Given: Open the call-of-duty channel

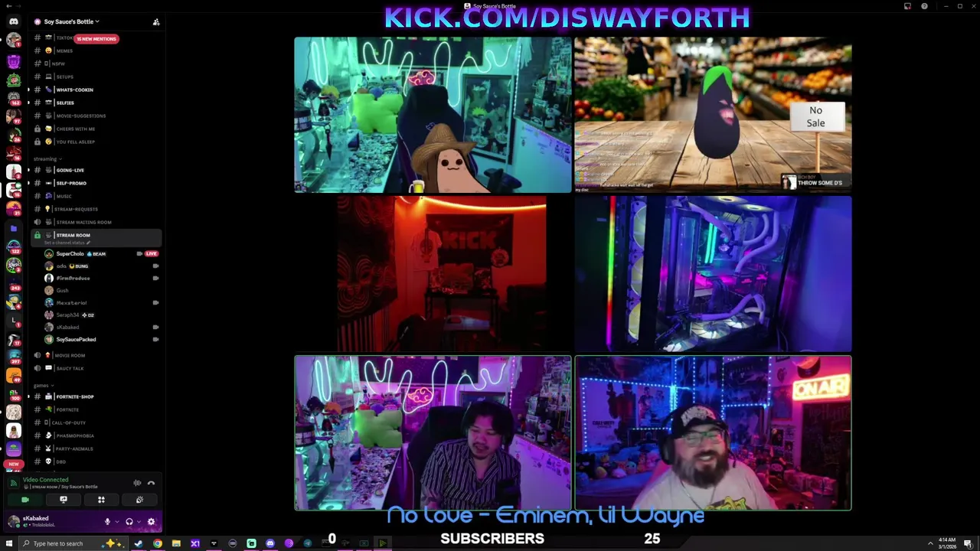Looking at the screenshot, I should point(96,422).
